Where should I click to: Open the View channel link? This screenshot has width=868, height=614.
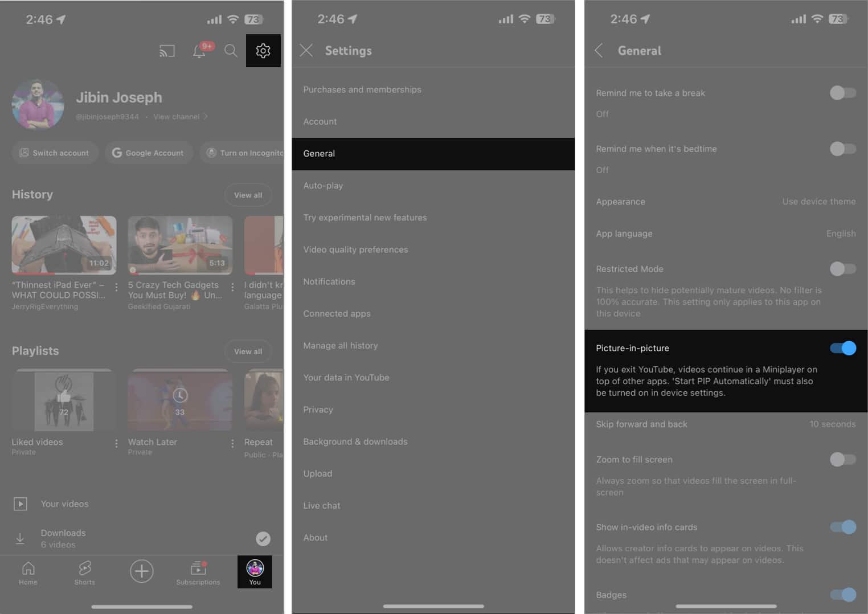(180, 117)
